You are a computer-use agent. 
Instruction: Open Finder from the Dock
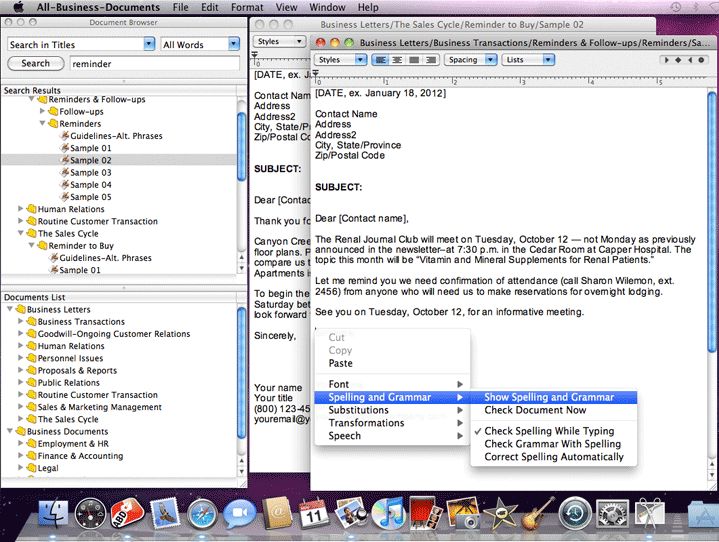(x=54, y=514)
